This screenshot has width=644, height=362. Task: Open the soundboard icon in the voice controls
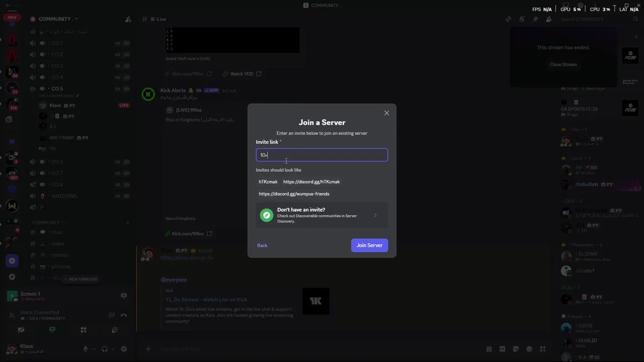pos(115,330)
